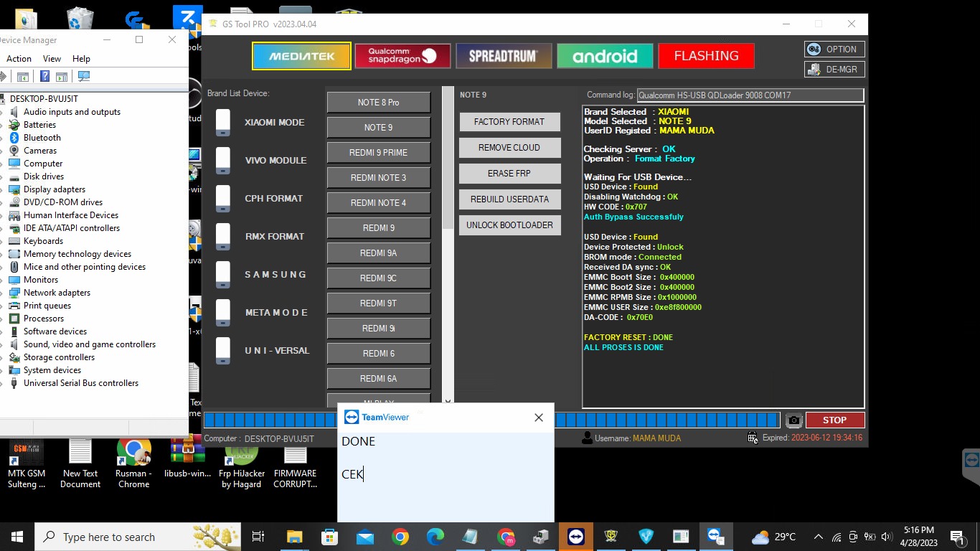The image size is (980, 551).
Task: Expand Batteries node in Device Manager
Action: pos(2,125)
